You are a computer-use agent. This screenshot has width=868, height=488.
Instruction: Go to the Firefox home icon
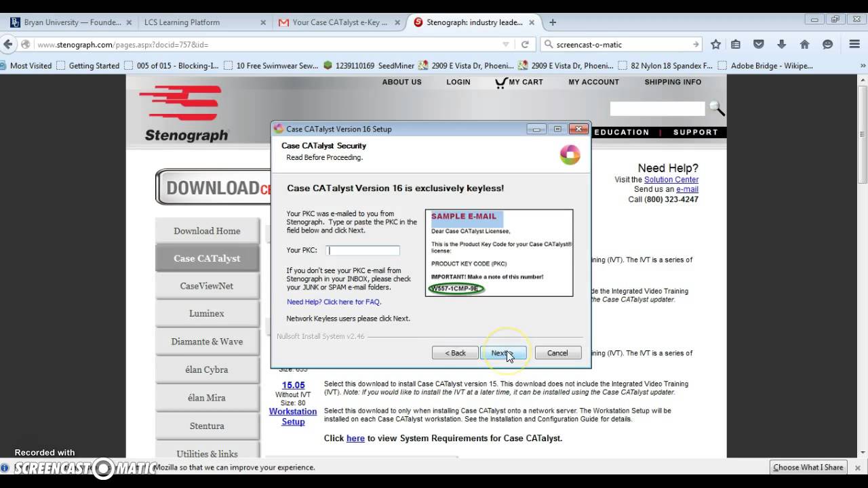pos(804,44)
